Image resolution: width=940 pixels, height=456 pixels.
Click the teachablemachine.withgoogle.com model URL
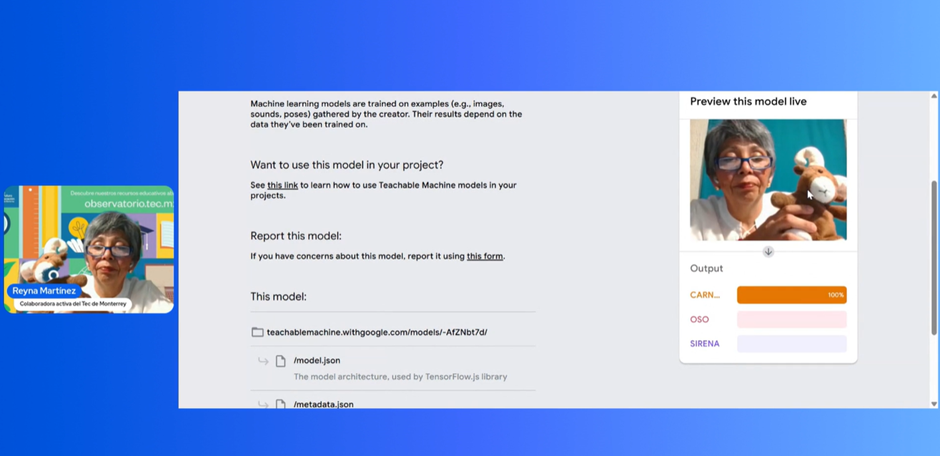[377, 332]
